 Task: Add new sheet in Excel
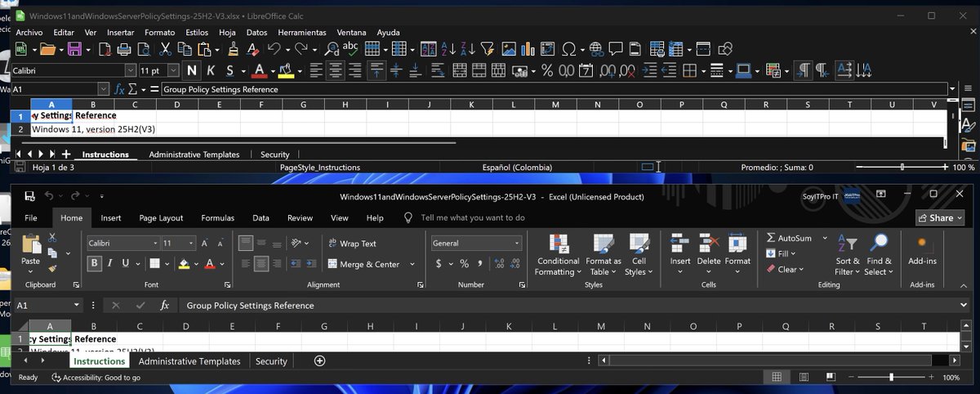[319, 360]
